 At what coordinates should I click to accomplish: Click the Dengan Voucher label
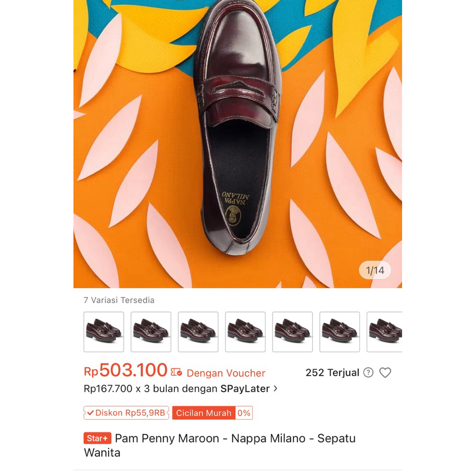(226, 373)
